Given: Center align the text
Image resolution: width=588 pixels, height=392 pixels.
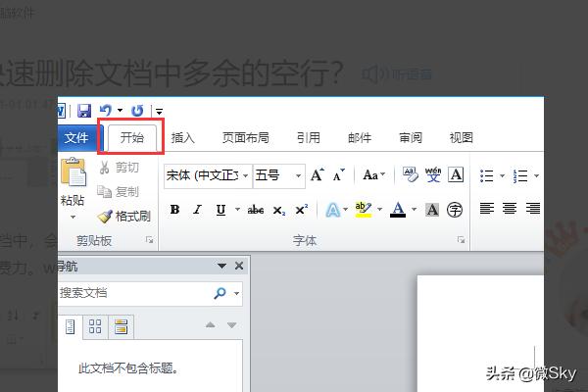Looking at the screenshot, I should point(510,208).
